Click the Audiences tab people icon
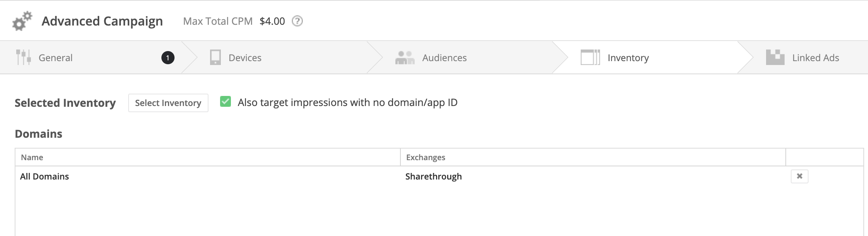The width and height of the screenshot is (868, 236). tap(405, 57)
